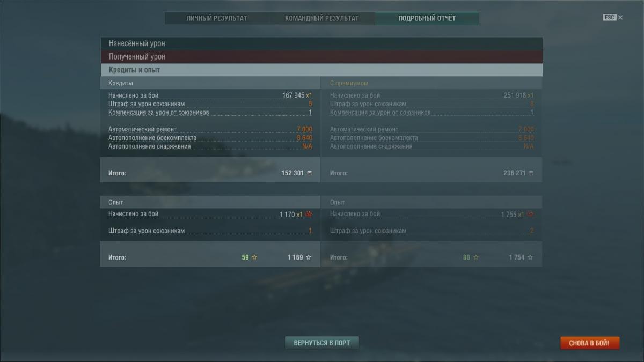This screenshot has height=362, width=644.
Task: Click the white XP star next to 1 169
Action: tap(309, 257)
